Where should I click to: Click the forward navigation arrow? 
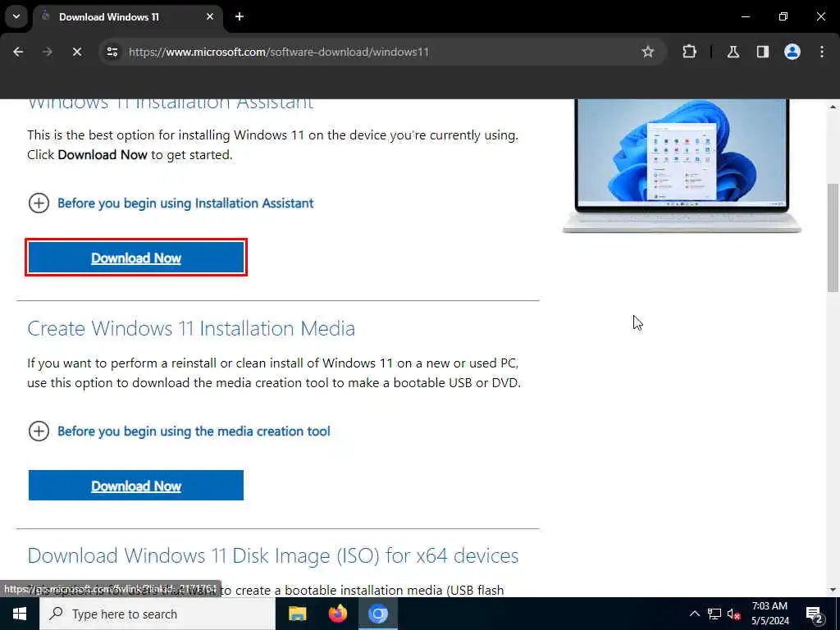47,52
